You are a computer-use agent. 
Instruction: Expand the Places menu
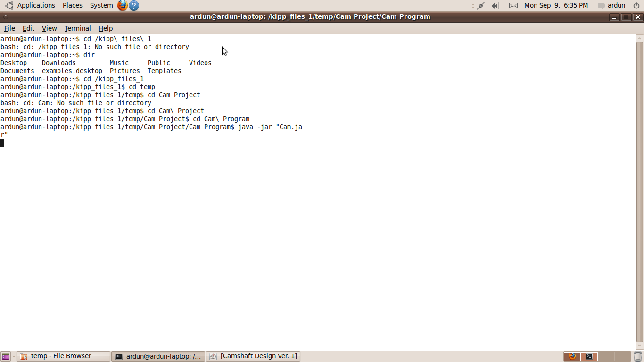pos(73,5)
